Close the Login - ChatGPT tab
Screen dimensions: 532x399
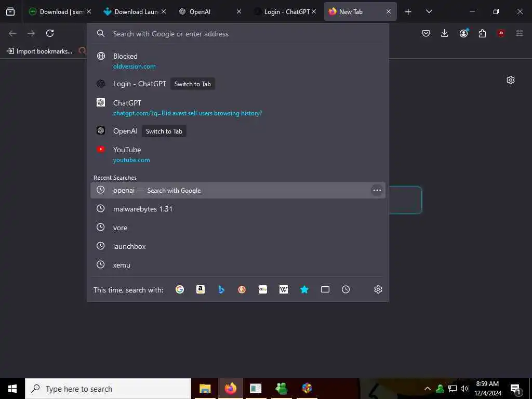click(x=314, y=12)
